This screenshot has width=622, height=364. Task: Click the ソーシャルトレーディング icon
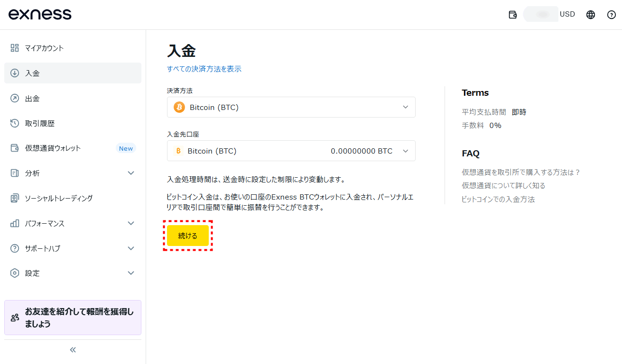(x=15, y=198)
